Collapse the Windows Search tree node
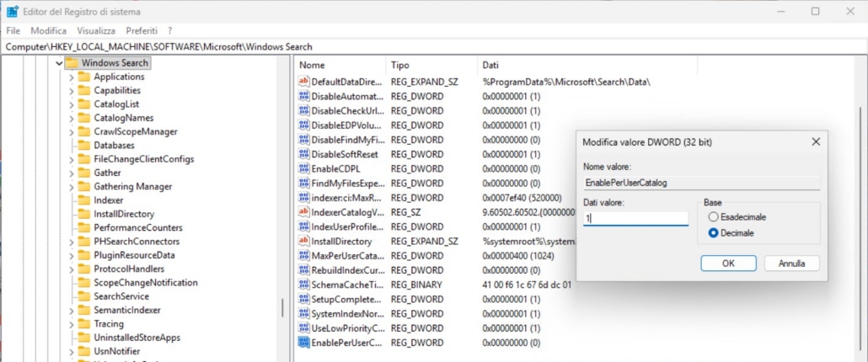Image resolution: width=868 pixels, height=362 pixels. (x=59, y=63)
